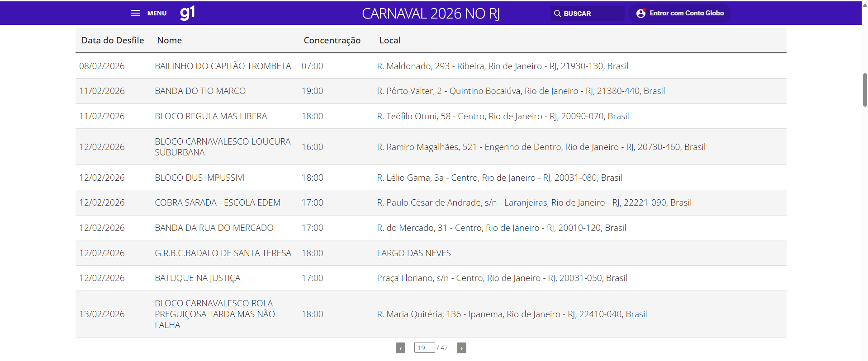Sort by Nome column header
This screenshot has width=868, height=361.
coord(169,40)
